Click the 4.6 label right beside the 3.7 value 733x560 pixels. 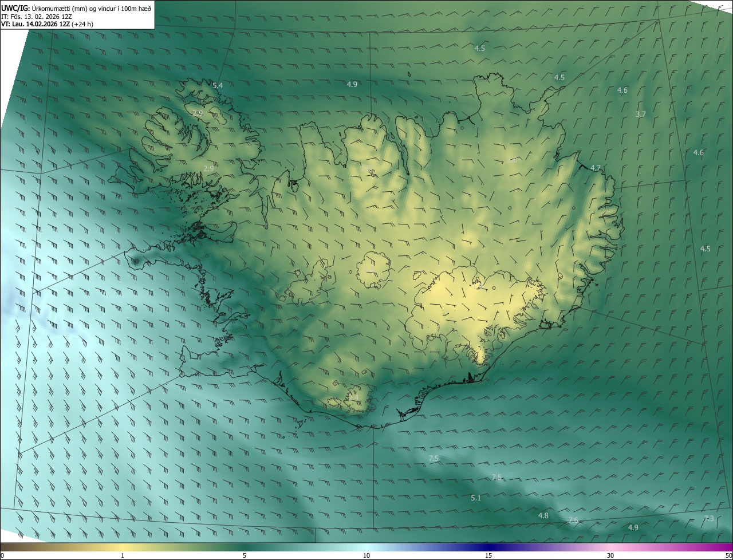tap(622, 90)
